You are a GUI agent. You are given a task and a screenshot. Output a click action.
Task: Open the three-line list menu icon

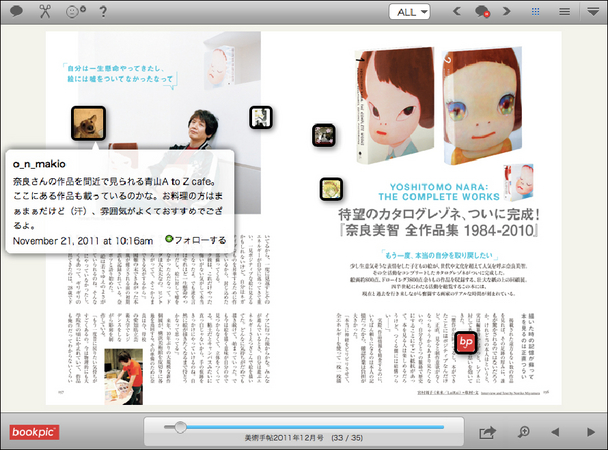pos(565,12)
